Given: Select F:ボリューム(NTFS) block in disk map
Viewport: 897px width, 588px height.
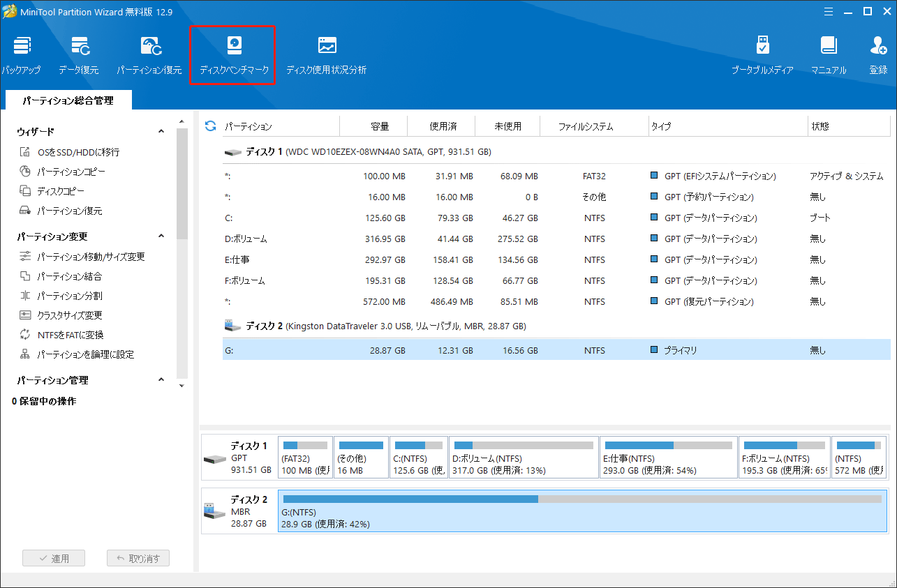Looking at the screenshot, I should 785,458.
